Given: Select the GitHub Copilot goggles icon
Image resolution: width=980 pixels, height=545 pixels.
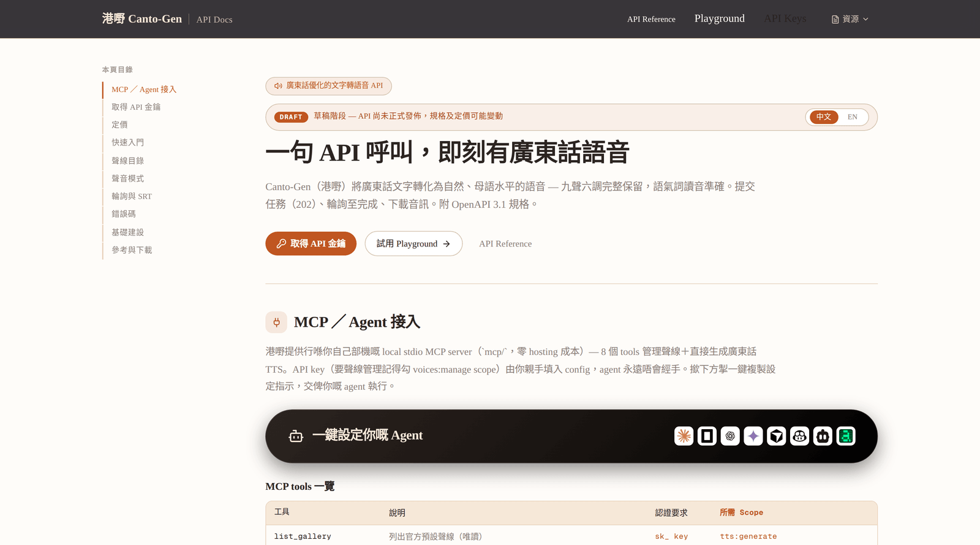Looking at the screenshot, I should coord(799,436).
